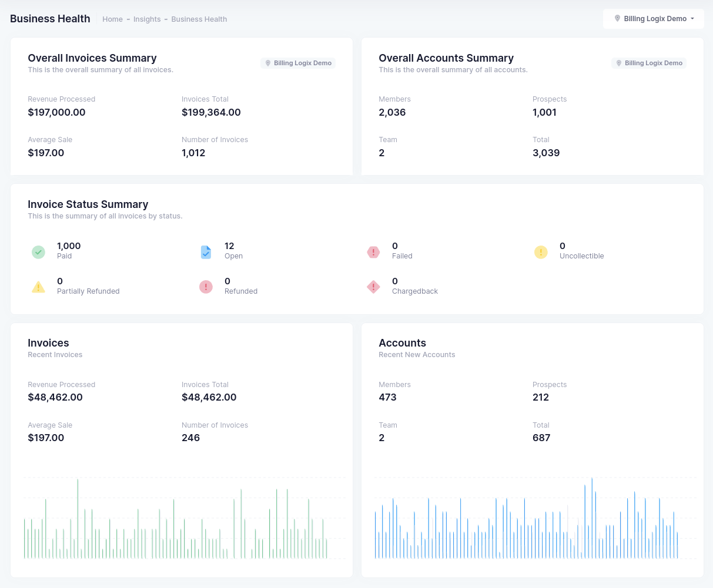Click the blue Open invoice document icon
The height and width of the screenshot is (588, 713).
(x=206, y=252)
